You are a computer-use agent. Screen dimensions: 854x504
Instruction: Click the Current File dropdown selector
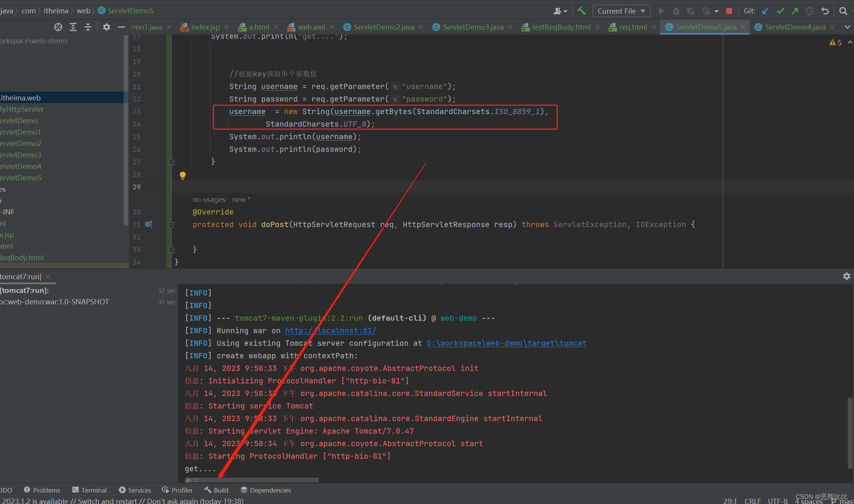tap(622, 11)
